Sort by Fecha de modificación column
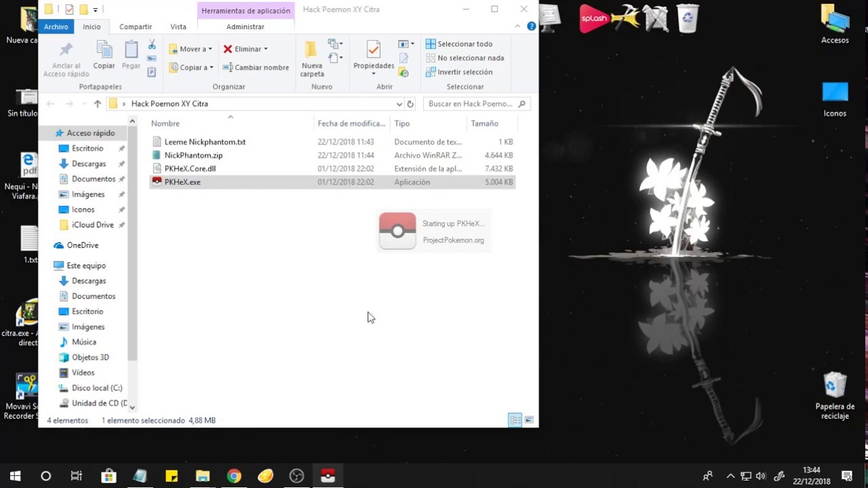This screenshot has height=488, width=868. [351, 123]
